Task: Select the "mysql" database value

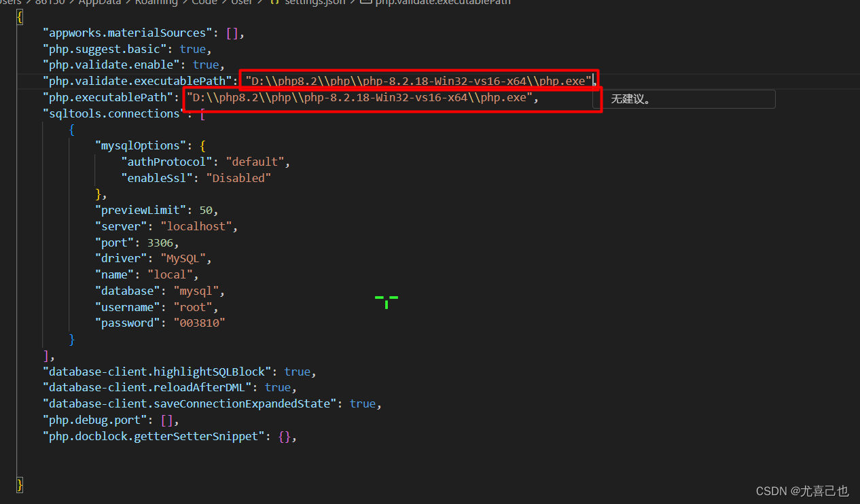Action: pos(196,291)
